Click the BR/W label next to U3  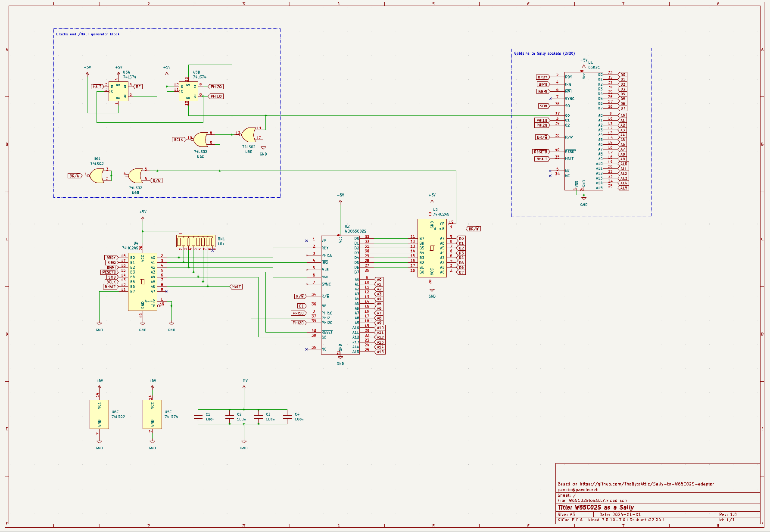[x=474, y=229]
